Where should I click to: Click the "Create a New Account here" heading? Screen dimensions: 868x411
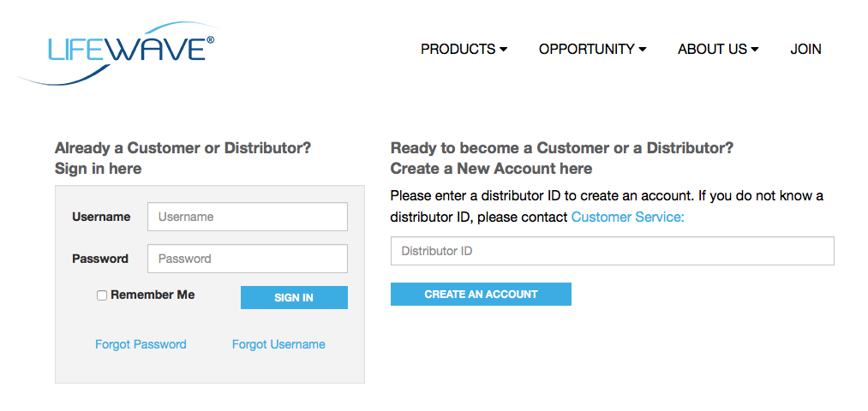click(491, 169)
